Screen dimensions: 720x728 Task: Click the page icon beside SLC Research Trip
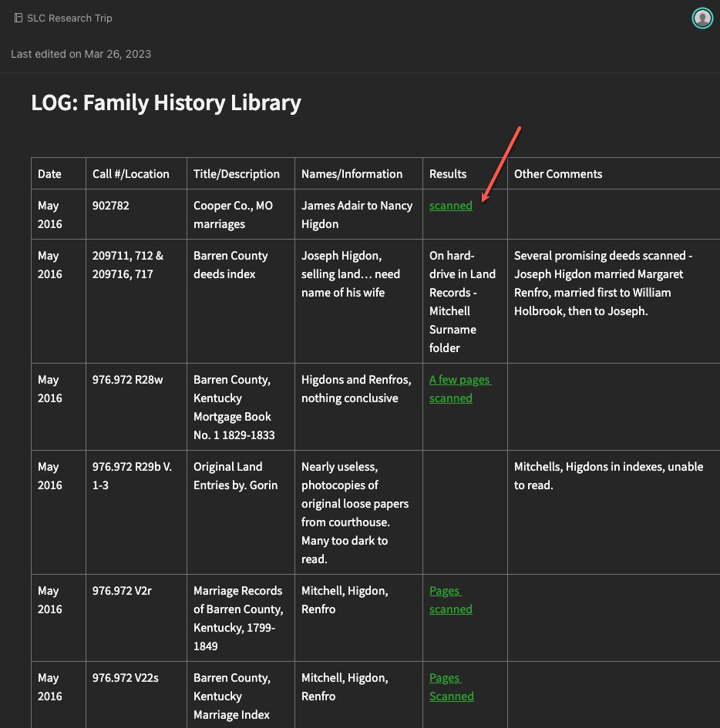(x=19, y=18)
